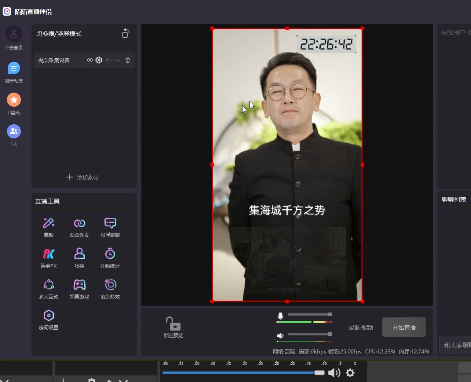Click the comment input field at bottom right
The height and width of the screenshot is (382, 471).
[x=455, y=345]
